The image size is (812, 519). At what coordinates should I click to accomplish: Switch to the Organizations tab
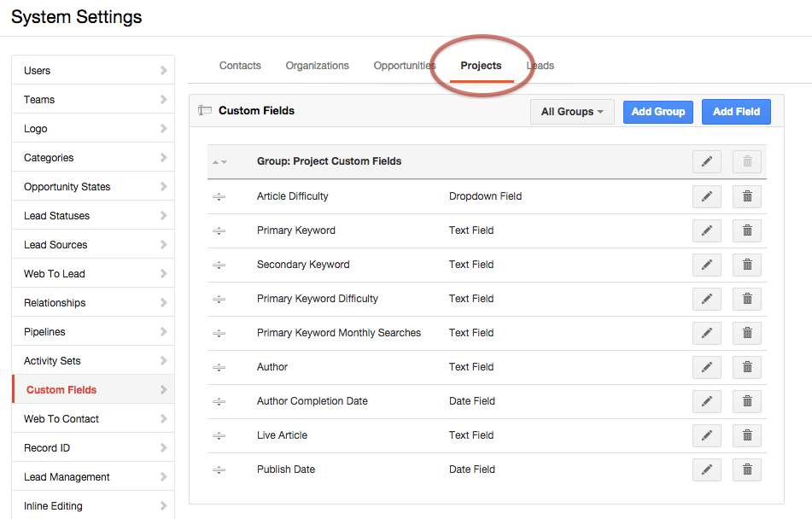point(318,66)
